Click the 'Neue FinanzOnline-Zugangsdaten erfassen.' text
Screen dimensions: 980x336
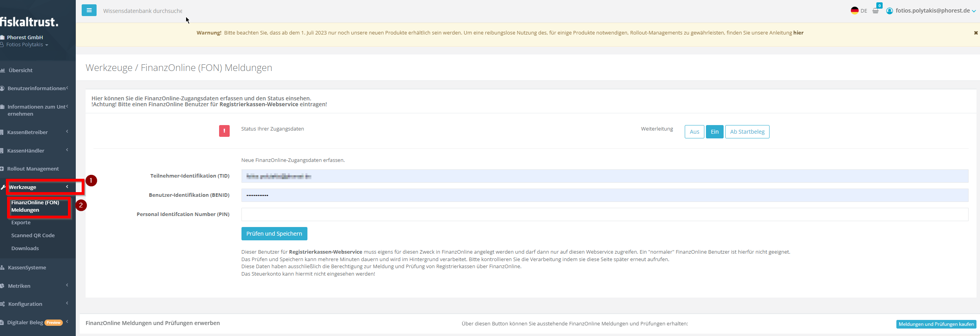pyautogui.click(x=293, y=160)
